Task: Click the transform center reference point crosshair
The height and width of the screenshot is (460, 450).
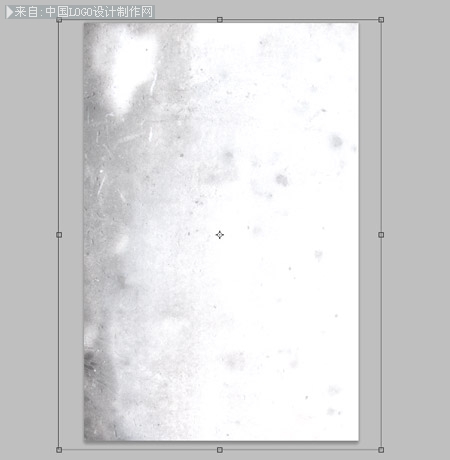Action: coord(220,235)
